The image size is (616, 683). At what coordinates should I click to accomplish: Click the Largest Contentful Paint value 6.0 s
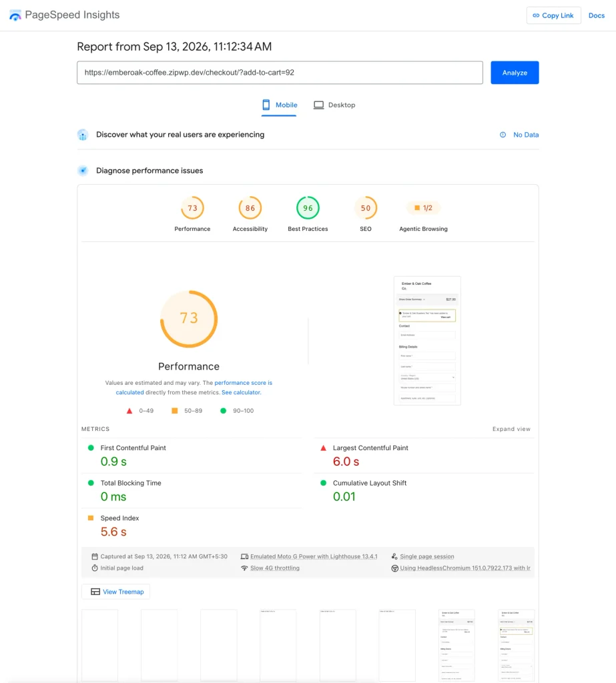pyautogui.click(x=346, y=462)
